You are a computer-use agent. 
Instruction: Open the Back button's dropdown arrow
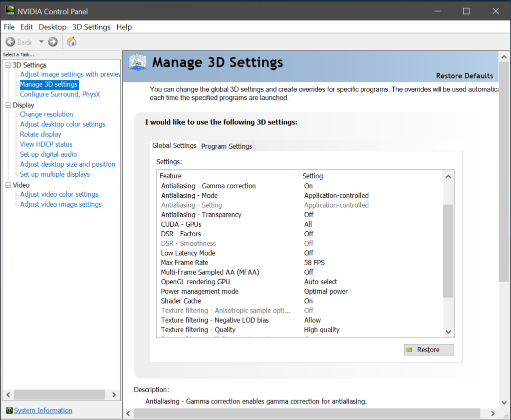[x=41, y=42]
